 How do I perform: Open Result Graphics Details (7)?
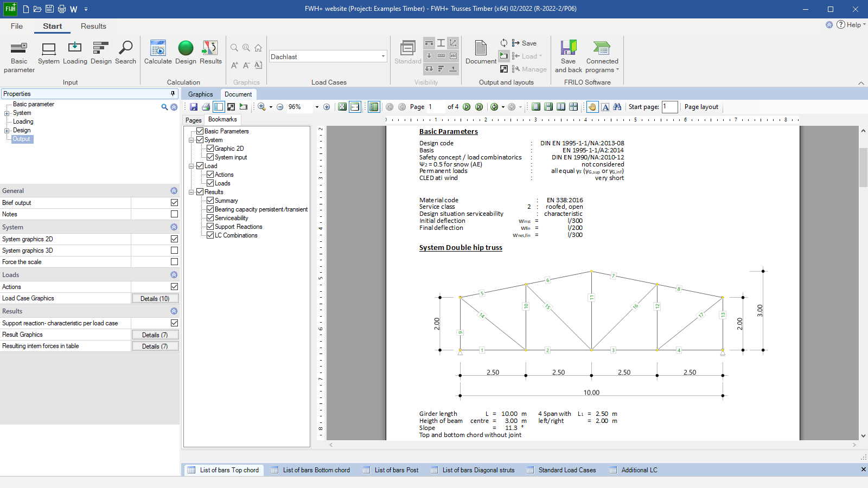click(155, 335)
